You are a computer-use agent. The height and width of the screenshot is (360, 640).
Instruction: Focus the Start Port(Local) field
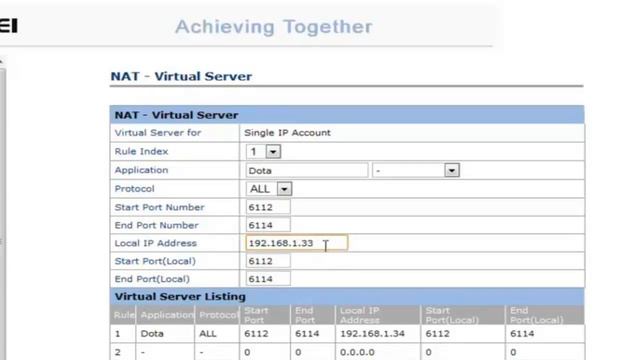[268, 261]
